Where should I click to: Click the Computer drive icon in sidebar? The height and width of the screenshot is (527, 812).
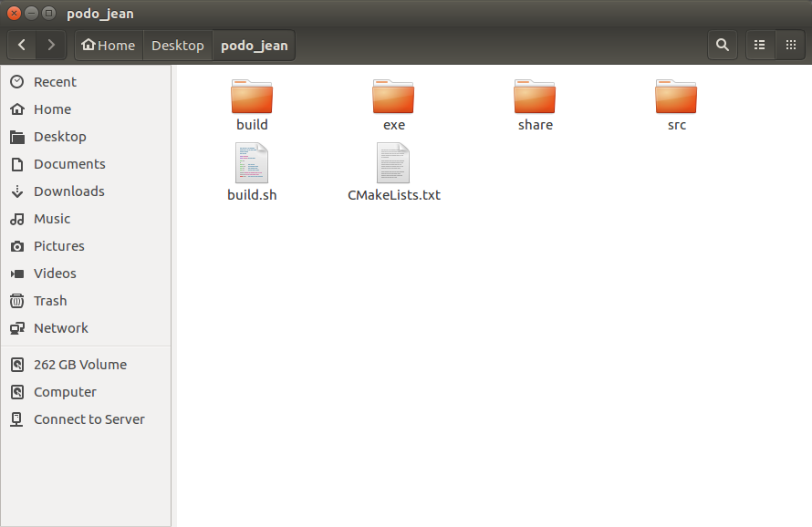17,392
